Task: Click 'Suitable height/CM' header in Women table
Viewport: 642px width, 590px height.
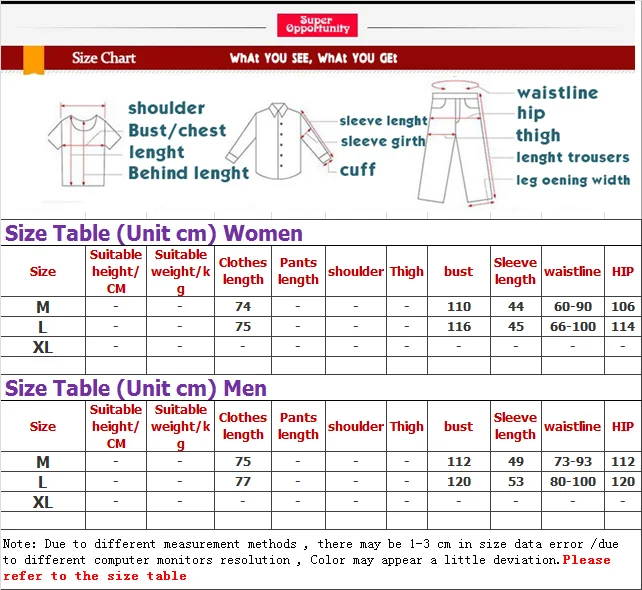Action: click(x=116, y=271)
